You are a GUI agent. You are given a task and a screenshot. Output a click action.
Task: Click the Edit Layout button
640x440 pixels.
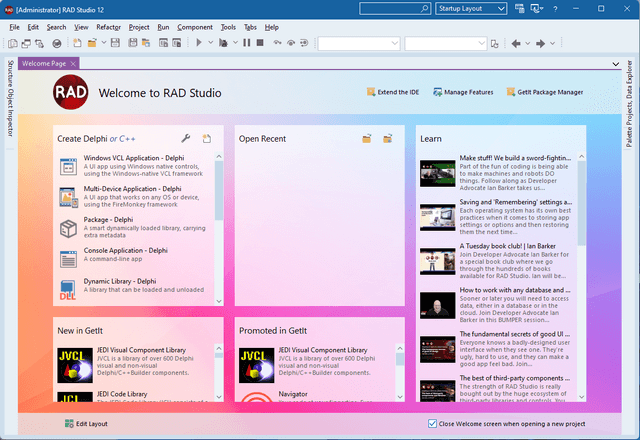pos(86,424)
